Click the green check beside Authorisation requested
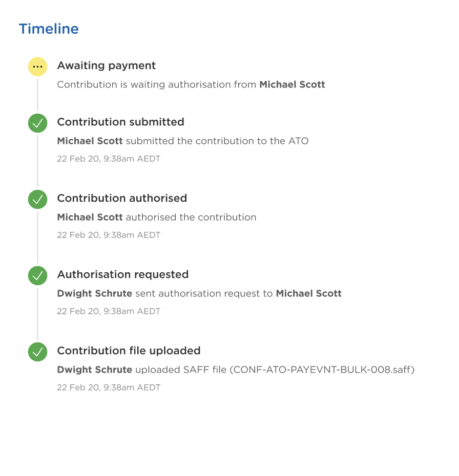459x476 pixels. coord(38,275)
